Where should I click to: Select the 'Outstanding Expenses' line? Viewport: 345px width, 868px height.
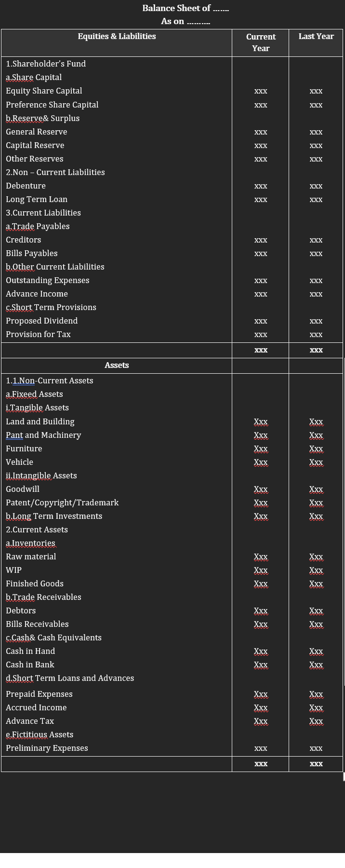47,280
